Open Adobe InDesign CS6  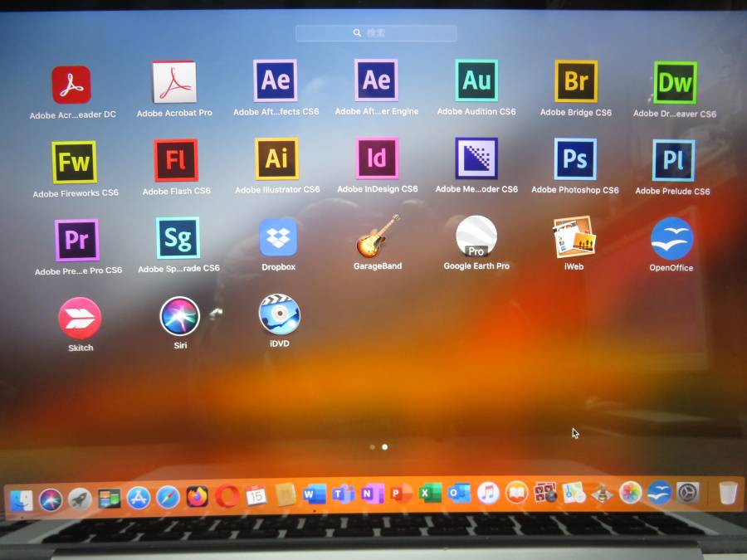click(x=377, y=158)
